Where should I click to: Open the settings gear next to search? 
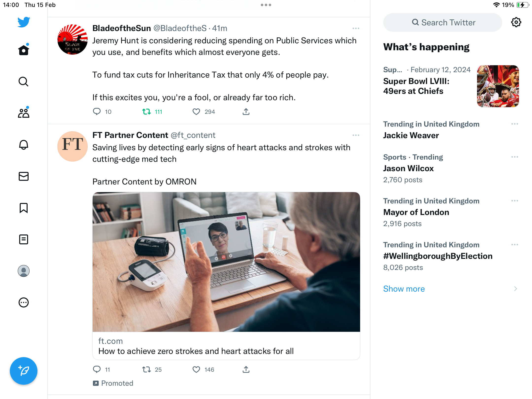click(516, 22)
